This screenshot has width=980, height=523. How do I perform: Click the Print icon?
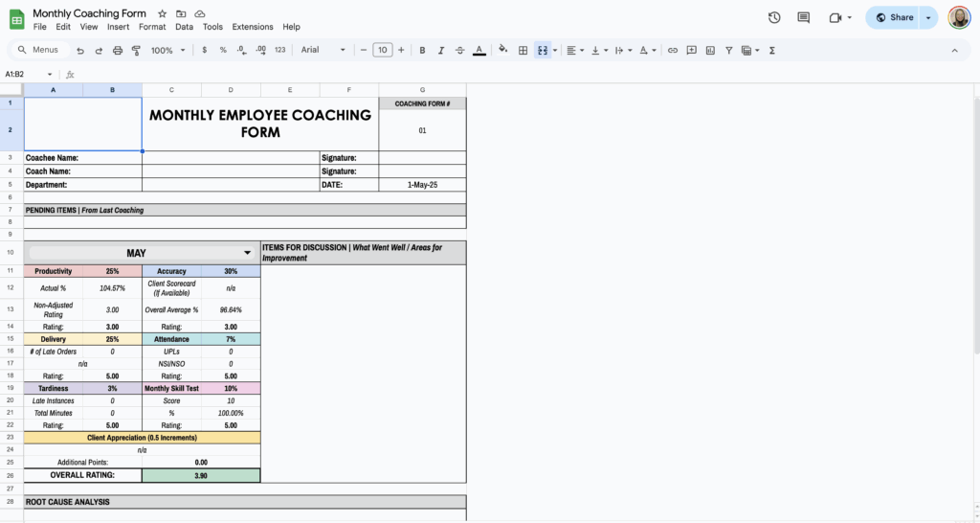118,51
